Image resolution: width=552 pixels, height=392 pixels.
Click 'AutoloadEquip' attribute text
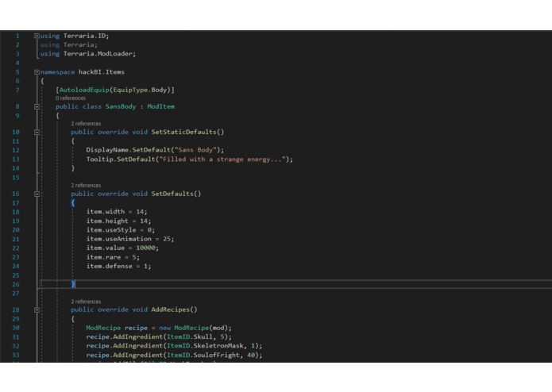coord(84,90)
